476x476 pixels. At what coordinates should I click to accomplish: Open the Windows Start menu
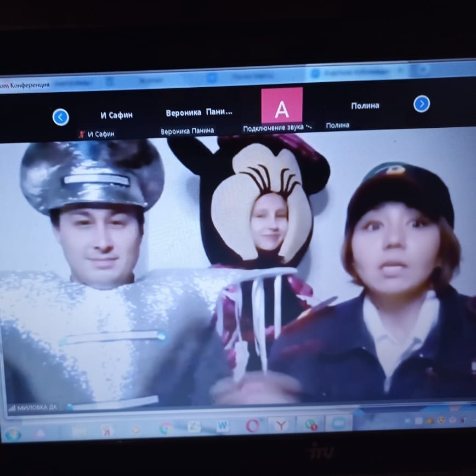point(12,434)
